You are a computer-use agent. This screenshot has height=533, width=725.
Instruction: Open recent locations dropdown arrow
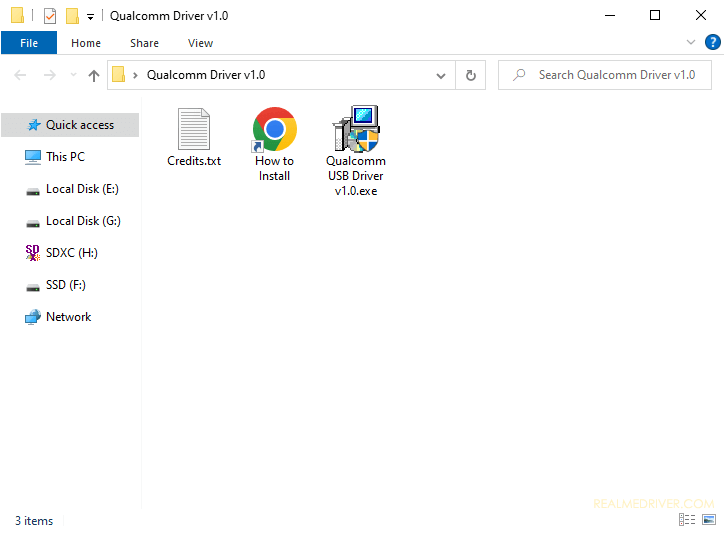73,75
